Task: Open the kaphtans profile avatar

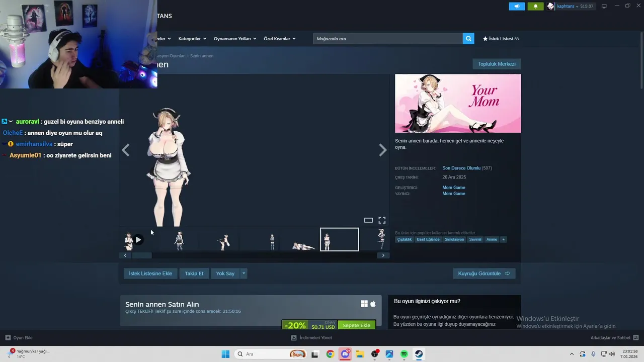Action: point(550,6)
